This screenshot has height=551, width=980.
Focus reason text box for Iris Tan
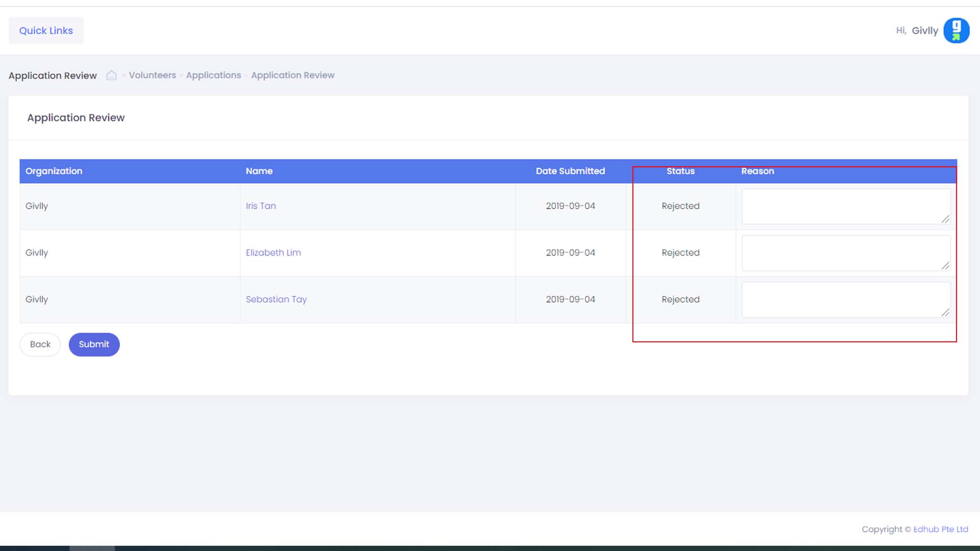(x=842, y=206)
